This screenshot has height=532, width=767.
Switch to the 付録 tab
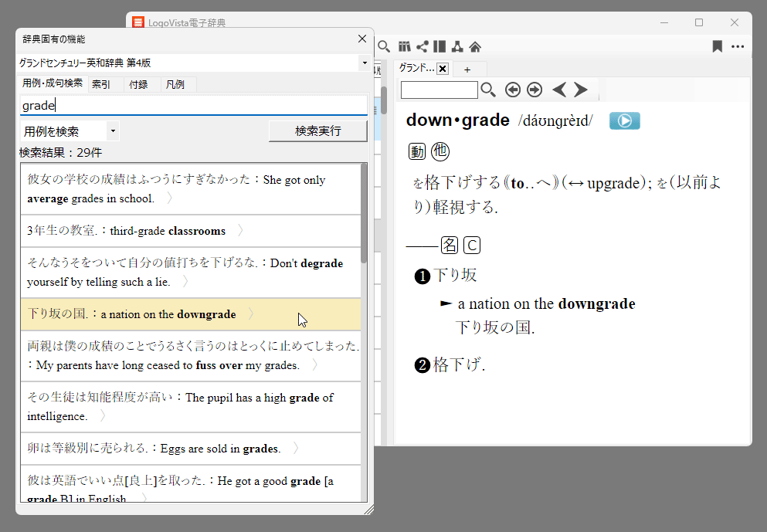click(138, 84)
